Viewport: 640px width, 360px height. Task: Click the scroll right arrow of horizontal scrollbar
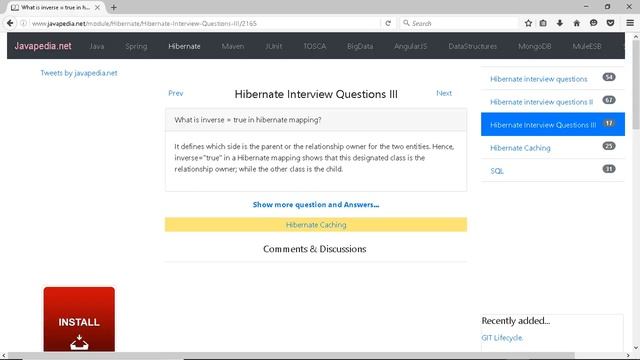[x=628, y=356]
